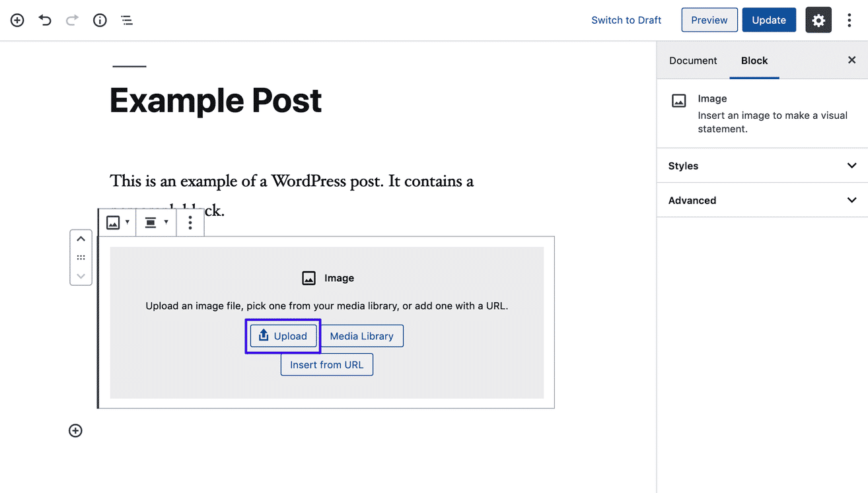Add a new block below the image

coord(75,430)
